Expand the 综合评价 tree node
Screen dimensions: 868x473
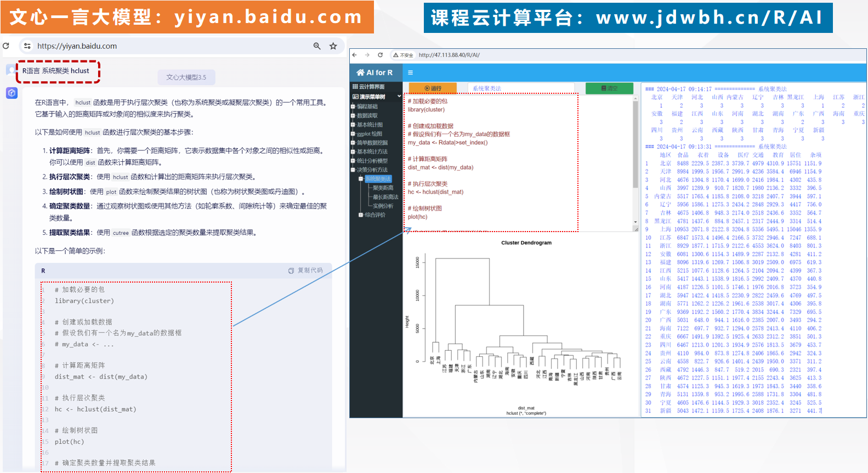point(361,215)
